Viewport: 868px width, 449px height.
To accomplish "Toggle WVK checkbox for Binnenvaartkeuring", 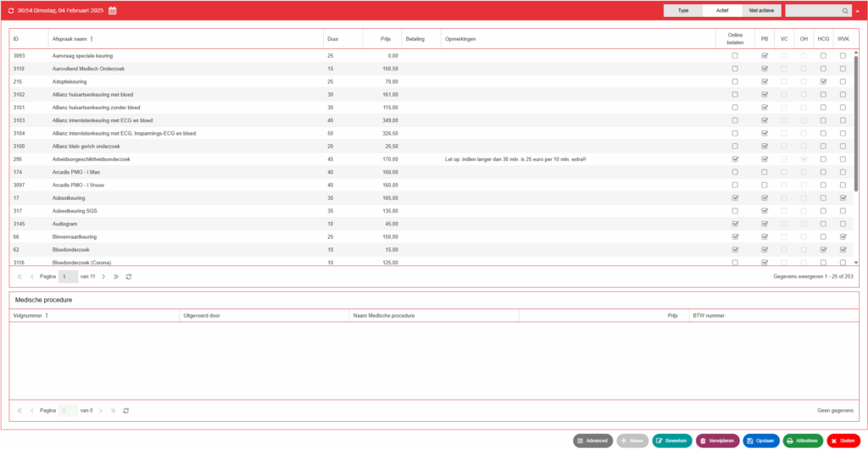I will (x=843, y=236).
